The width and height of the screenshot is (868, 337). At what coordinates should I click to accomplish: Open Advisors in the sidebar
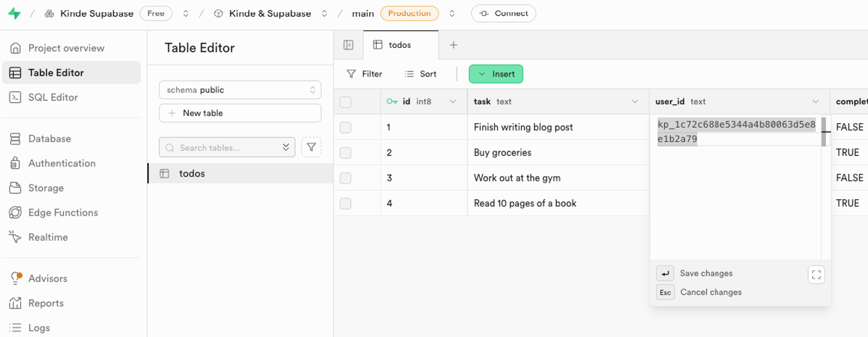coord(47,278)
